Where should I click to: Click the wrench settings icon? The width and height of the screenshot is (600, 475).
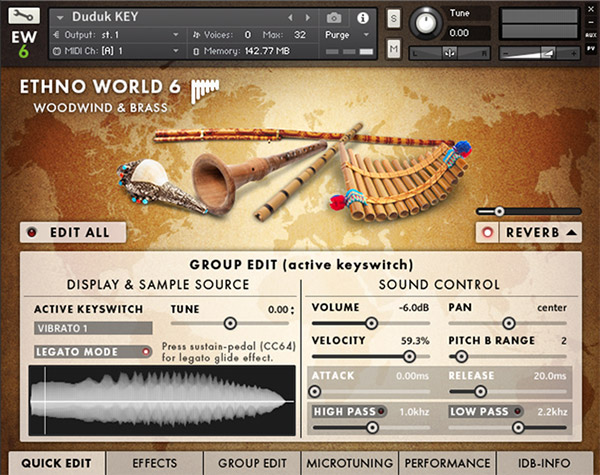(23, 17)
